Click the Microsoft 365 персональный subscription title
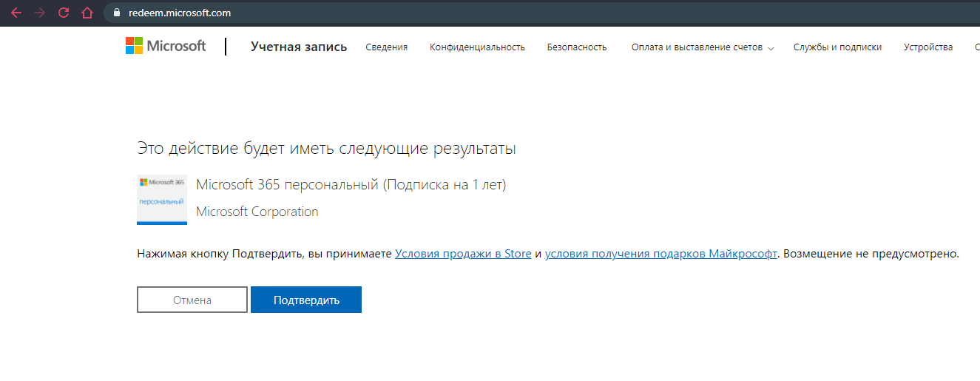The width and height of the screenshot is (980, 381). point(351,185)
